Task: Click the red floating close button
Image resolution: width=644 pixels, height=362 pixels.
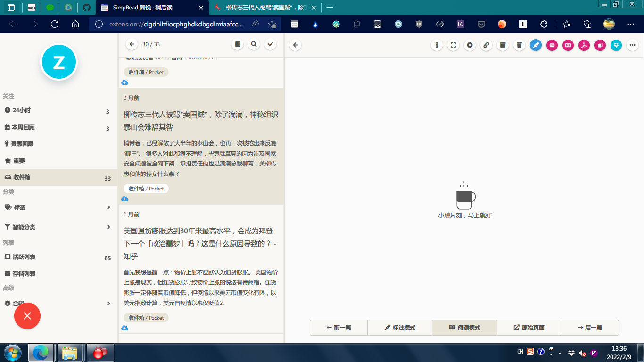Action: [27, 316]
